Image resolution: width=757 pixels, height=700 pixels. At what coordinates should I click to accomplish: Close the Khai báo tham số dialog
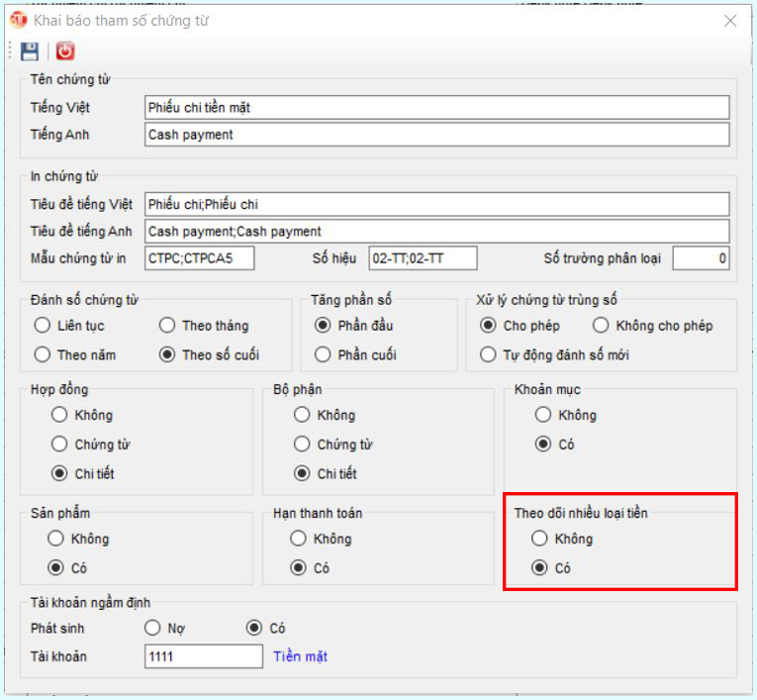(730, 20)
